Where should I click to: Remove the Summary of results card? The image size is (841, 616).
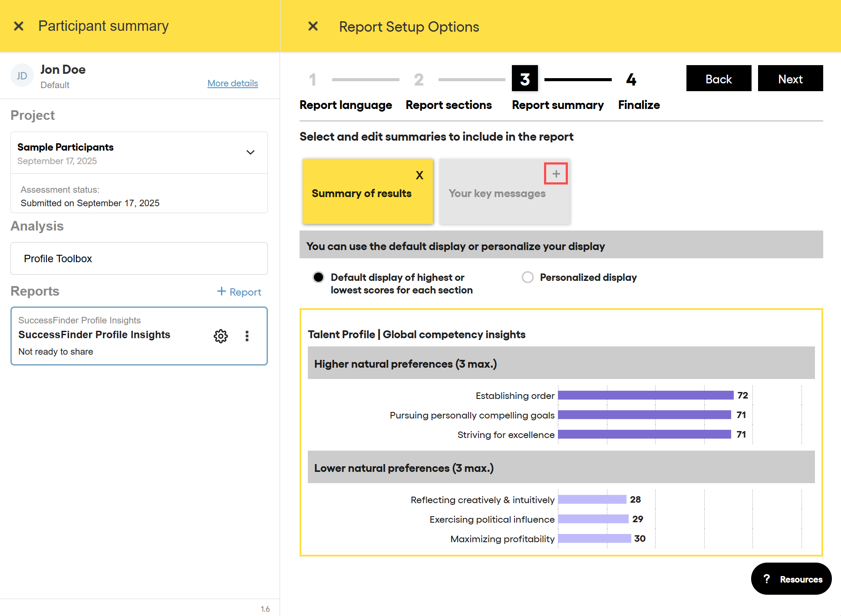coord(419,175)
